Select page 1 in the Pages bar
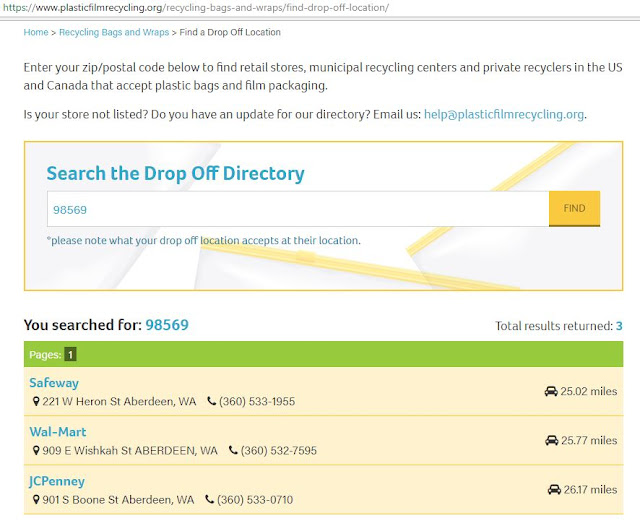 click(70, 355)
